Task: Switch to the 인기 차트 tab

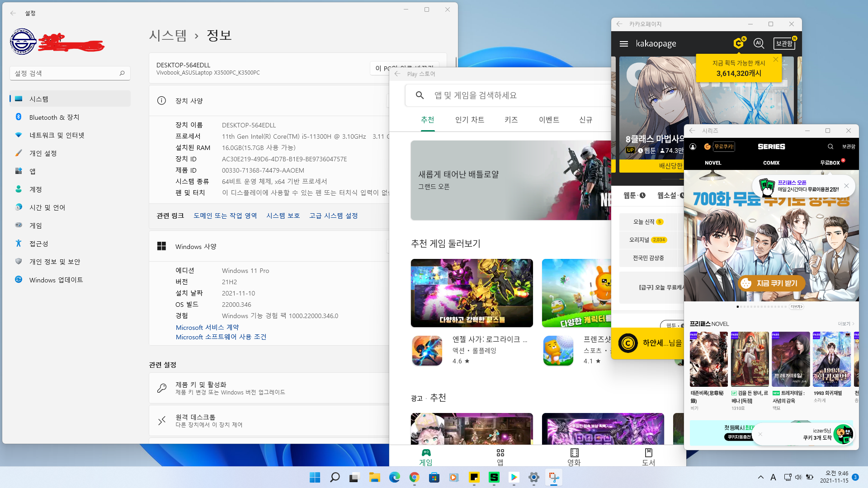Action: (470, 120)
